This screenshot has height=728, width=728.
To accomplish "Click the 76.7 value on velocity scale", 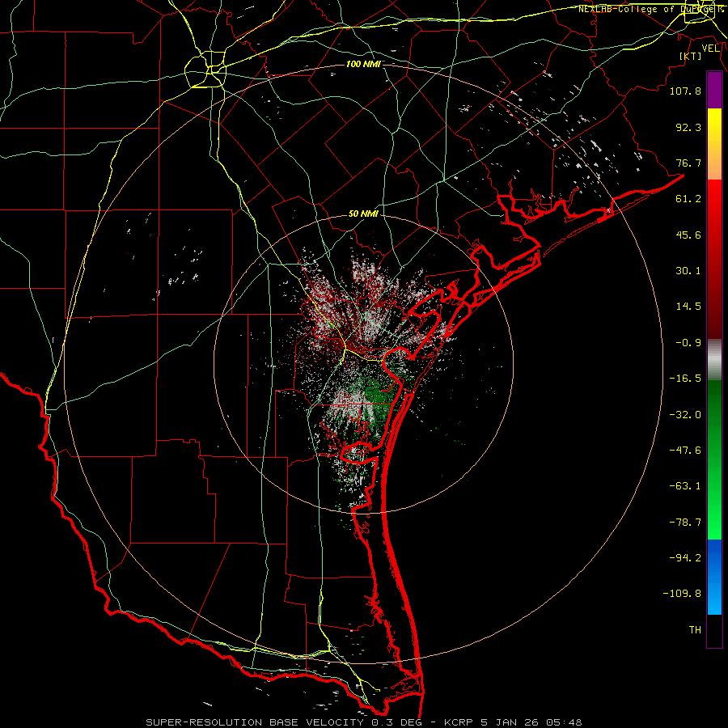I will 688,163.
